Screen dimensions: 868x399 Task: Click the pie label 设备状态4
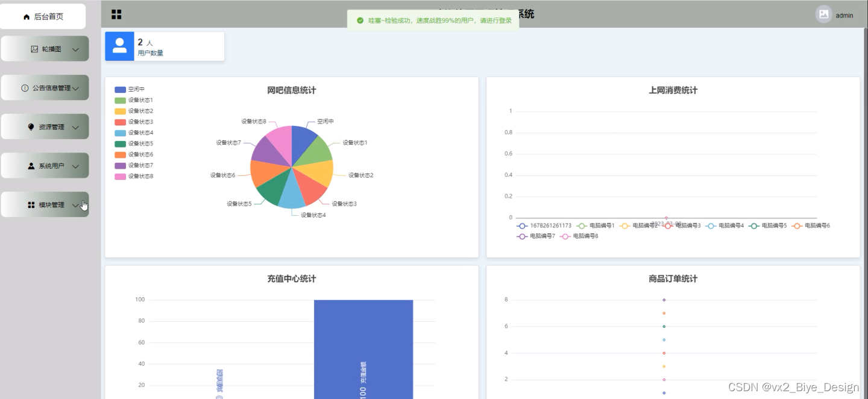click(x=313, y=215)
